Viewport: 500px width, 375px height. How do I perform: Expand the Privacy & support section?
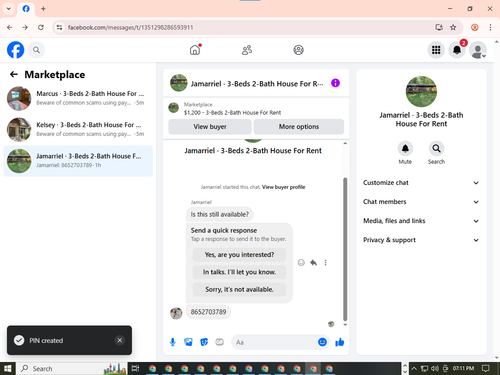click(x=421, y=240)
